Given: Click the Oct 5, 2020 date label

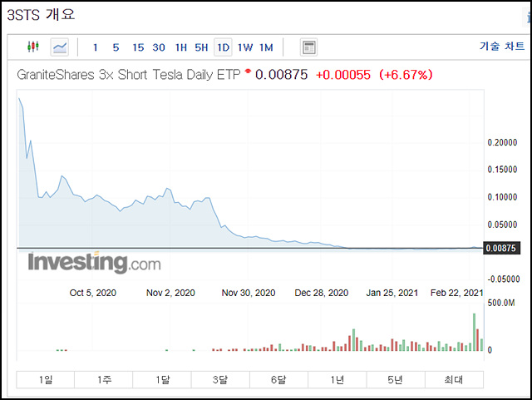Looking at the screenshot, I should coord(92,293).
